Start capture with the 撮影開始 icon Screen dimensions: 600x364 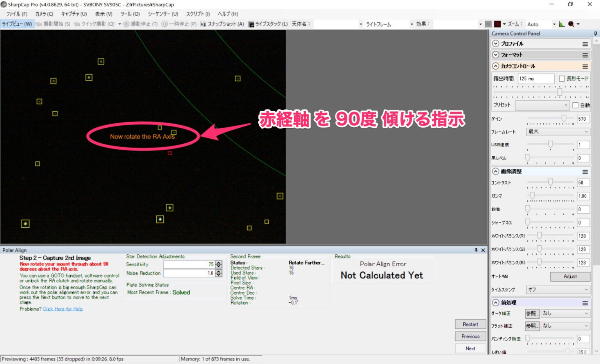pyautogui.click(x=38, y=24)
